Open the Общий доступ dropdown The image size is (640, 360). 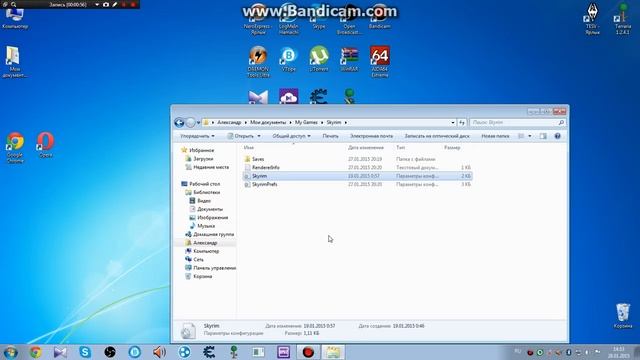(291, 136)
